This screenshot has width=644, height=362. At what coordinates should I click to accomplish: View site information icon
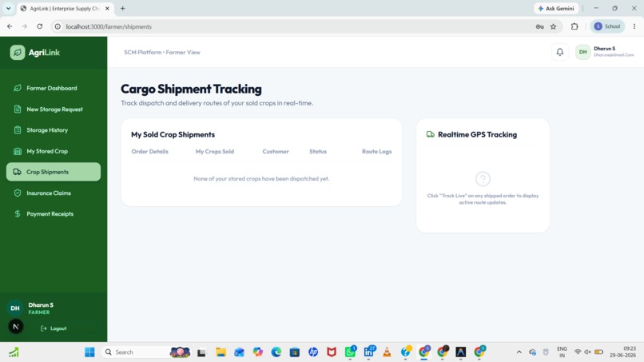coord(58,26)
